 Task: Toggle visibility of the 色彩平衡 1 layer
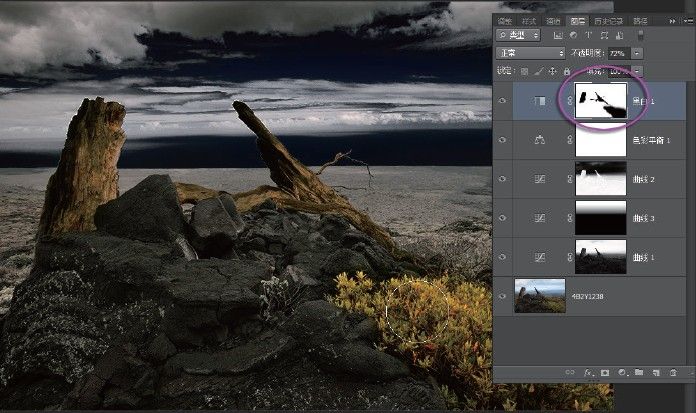point(503,141)
